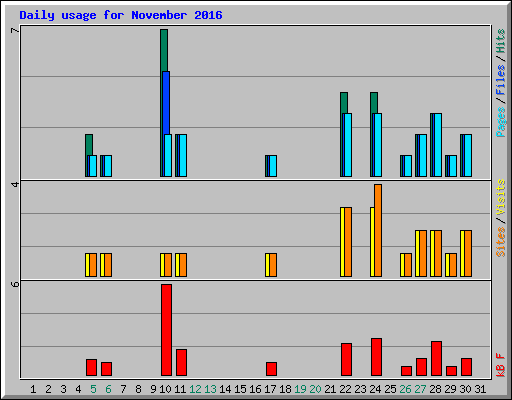Click the day label '24' on the x-axis
This screenshot has height=400, width=512.
375,389
